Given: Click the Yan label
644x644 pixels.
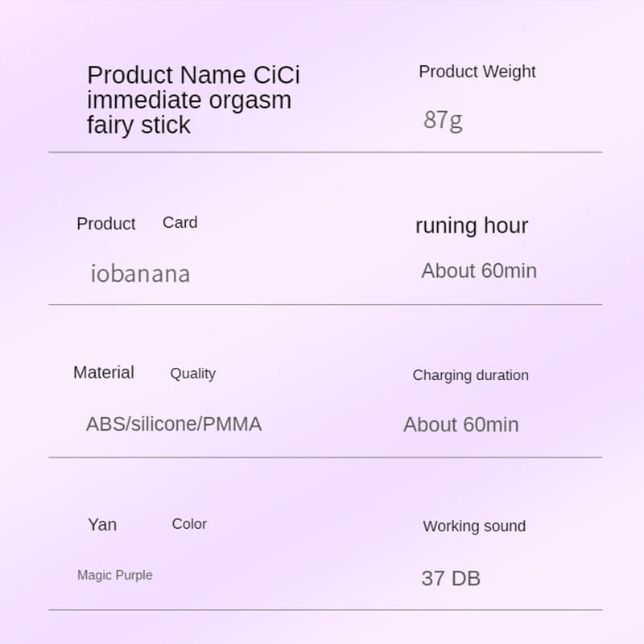Looking at the screenshot, I should 102,525.
